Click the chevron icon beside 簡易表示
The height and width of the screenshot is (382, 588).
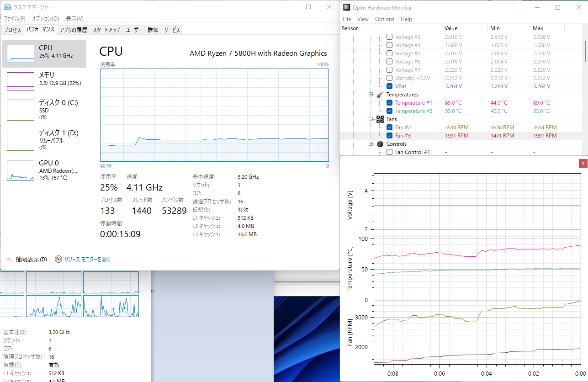pyautogui.click(x=8, y=259)
